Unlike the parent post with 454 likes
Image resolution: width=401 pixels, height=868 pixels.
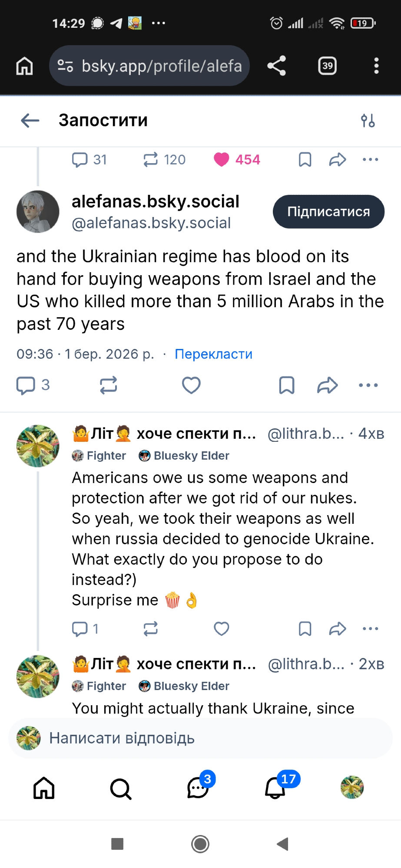(x=222, y=160)
